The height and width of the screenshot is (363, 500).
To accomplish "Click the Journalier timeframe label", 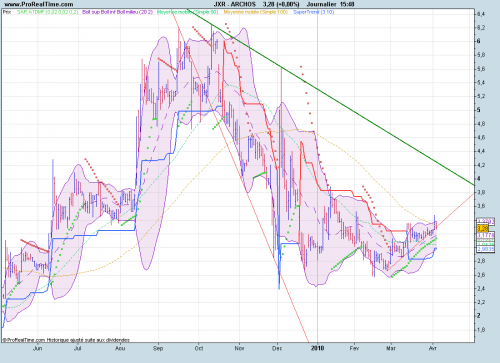I will [321, 4].
